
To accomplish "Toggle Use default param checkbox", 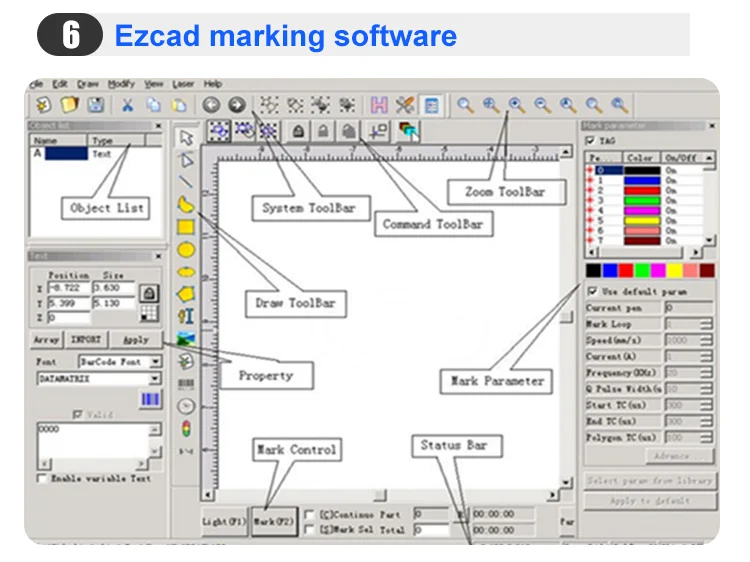I will (x=593, y=291).
